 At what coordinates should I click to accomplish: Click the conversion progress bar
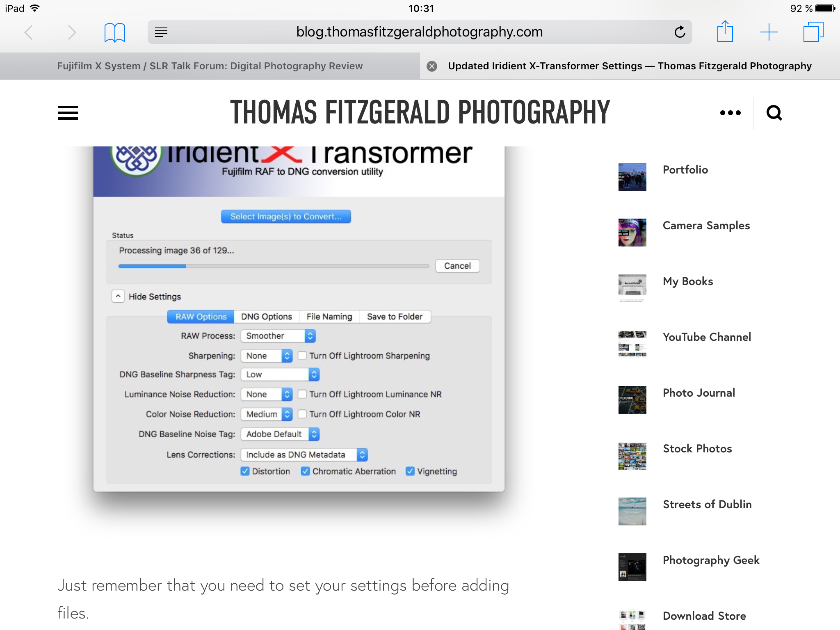coord(274,266)
